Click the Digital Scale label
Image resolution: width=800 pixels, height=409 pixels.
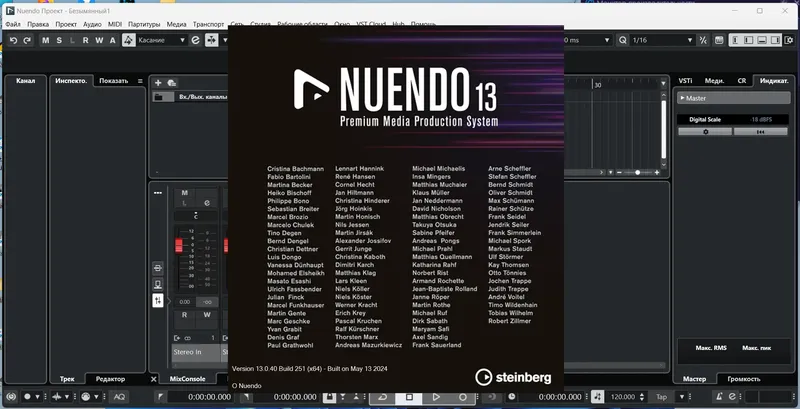click(x=705, y=120)
